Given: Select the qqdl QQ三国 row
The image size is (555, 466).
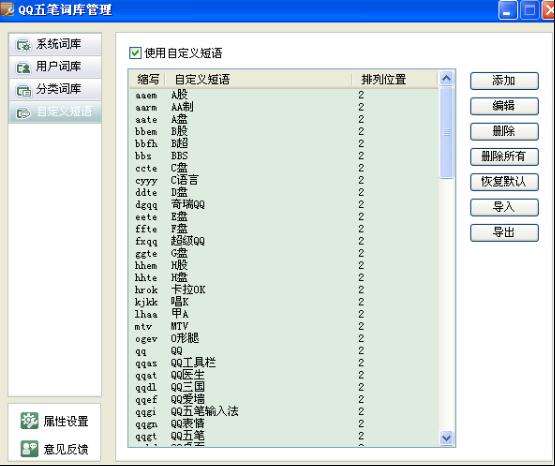Looking at the screenshot, I should tap(283, 387).
